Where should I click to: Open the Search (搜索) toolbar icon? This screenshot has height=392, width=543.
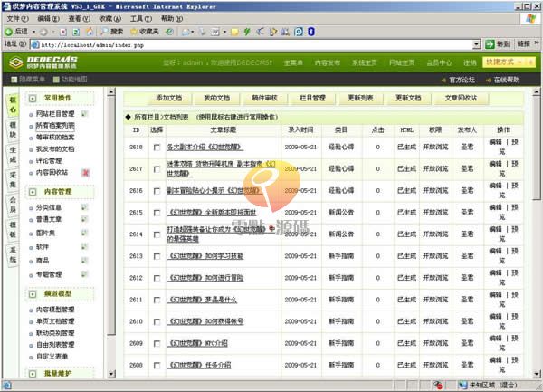(x=104, y=32)
